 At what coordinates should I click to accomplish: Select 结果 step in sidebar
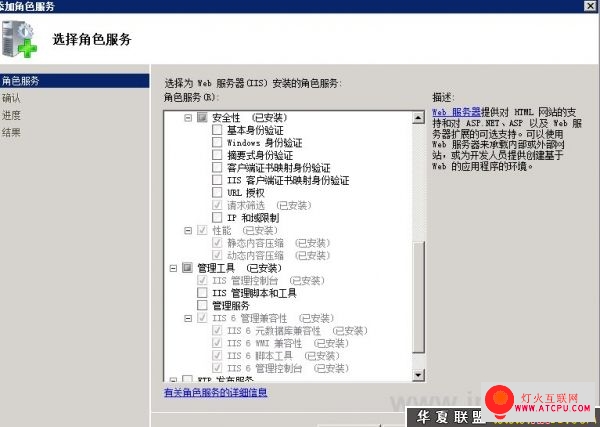tap(11, 132)
